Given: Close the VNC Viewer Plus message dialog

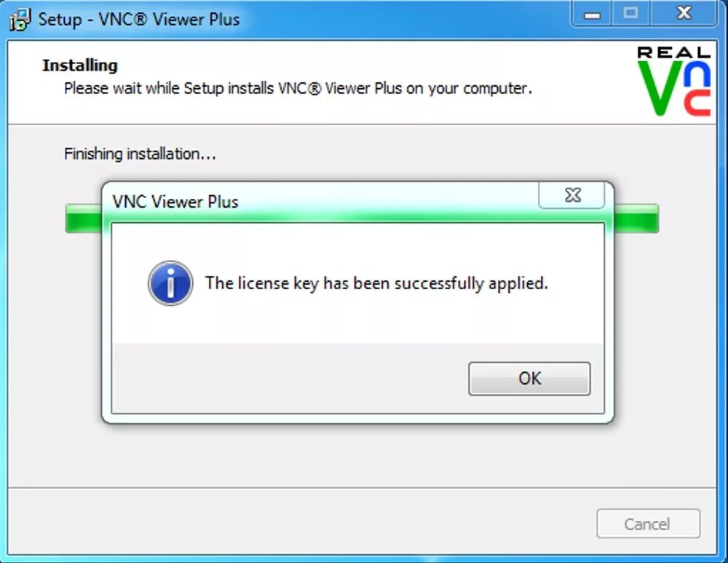Looking at the screenshot, I should tap(571, 195).
